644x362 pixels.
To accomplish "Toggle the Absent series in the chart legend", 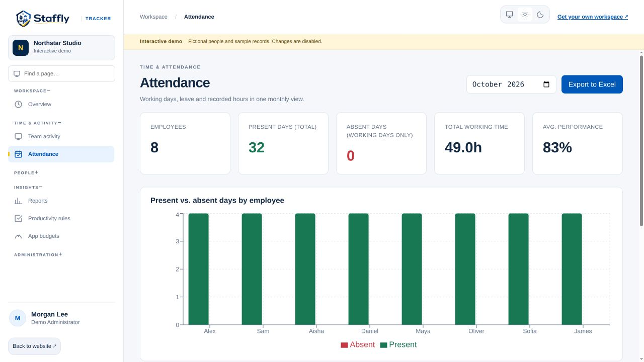I will tap(358, 344).
